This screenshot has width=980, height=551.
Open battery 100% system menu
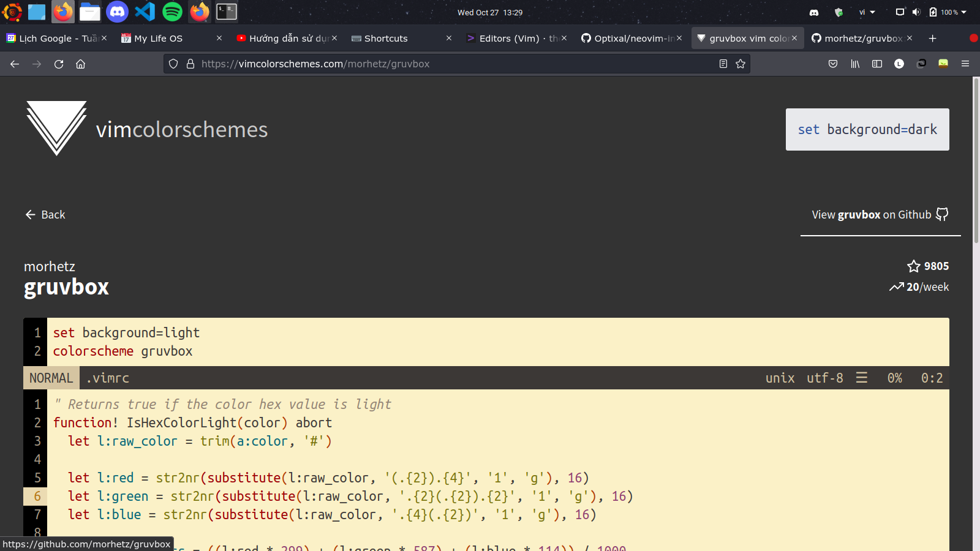tap(948, 12)
